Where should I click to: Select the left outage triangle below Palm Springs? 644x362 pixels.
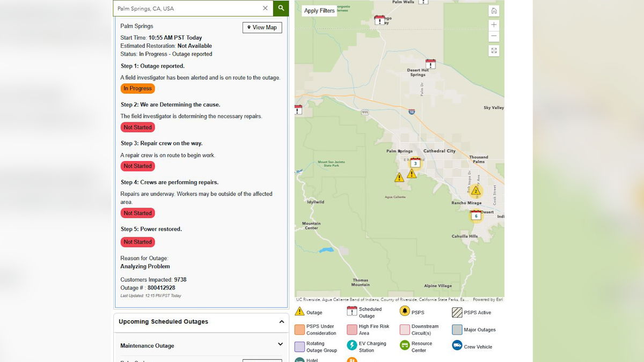[399, 178]
